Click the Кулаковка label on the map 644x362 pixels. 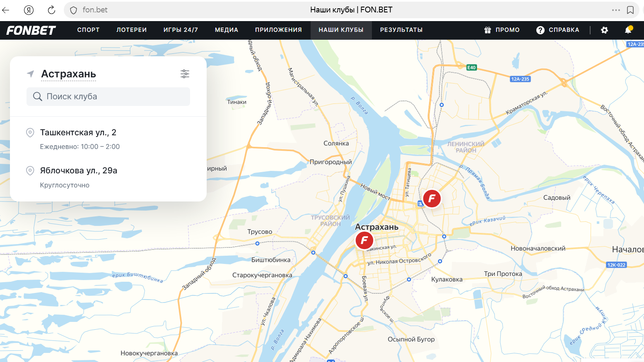click(x=447, y=279)
